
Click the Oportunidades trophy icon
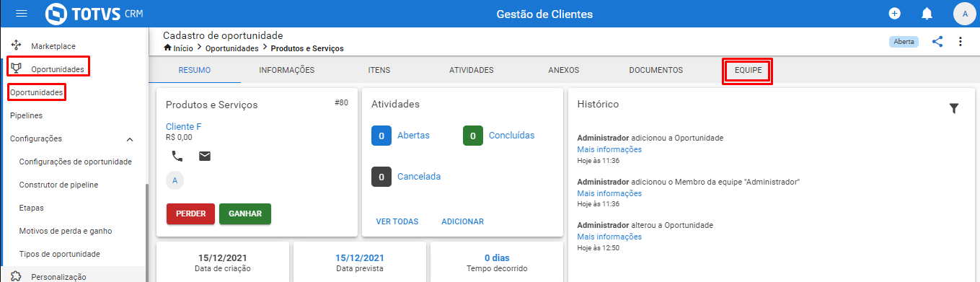click(x=16, y=69)
